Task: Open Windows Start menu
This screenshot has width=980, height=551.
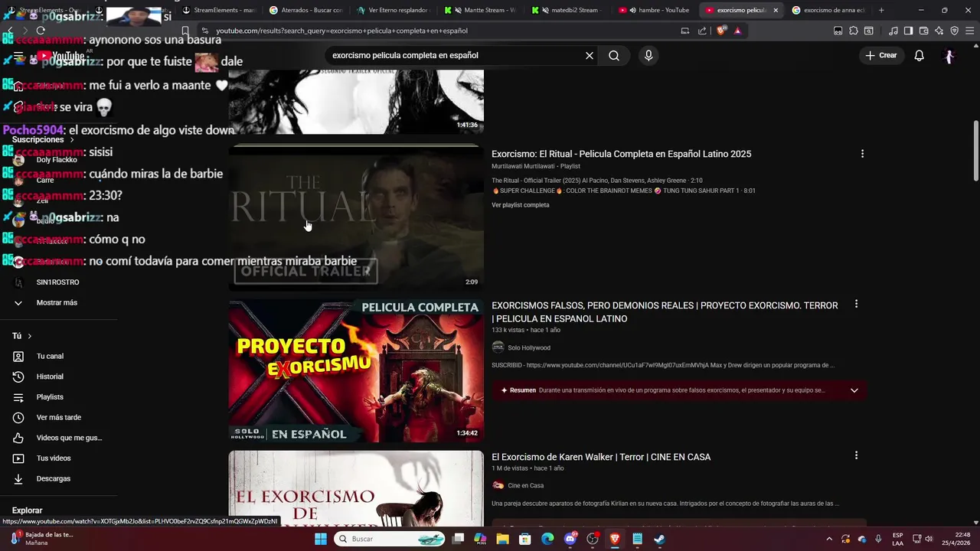Action: click(x=321, y=539)
